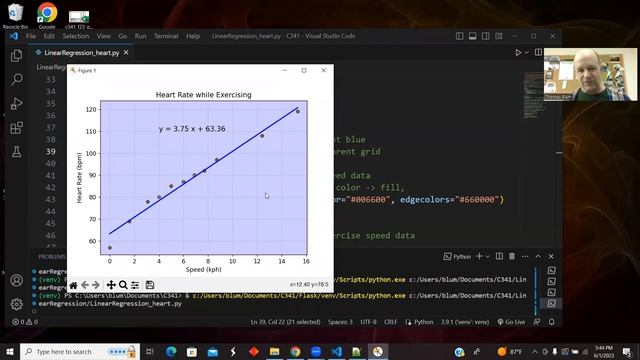Toggle primary side bar layout icon

(x=460, y=36)
